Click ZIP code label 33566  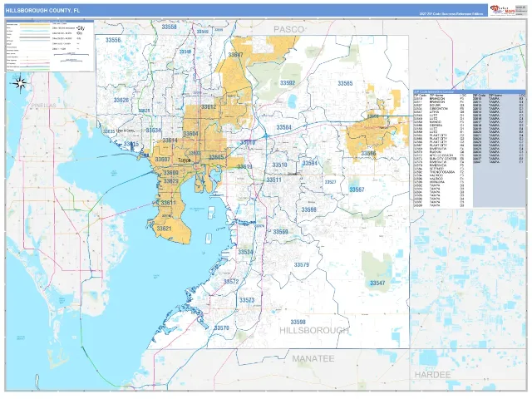(368, 153)
